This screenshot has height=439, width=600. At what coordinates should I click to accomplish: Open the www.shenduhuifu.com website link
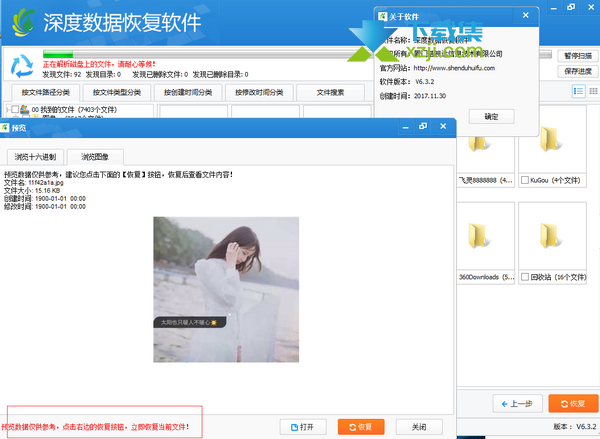(x=454, y=68)
